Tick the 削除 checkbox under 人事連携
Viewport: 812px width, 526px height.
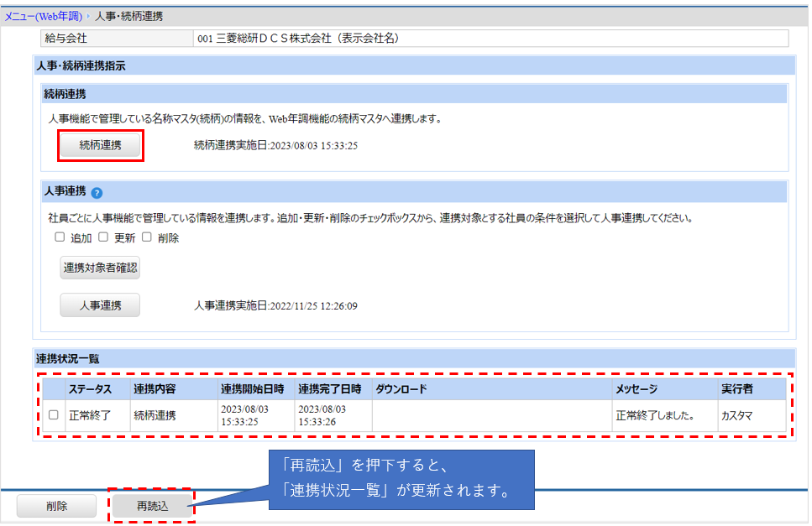pyautogui.click(x=147, y=237)
